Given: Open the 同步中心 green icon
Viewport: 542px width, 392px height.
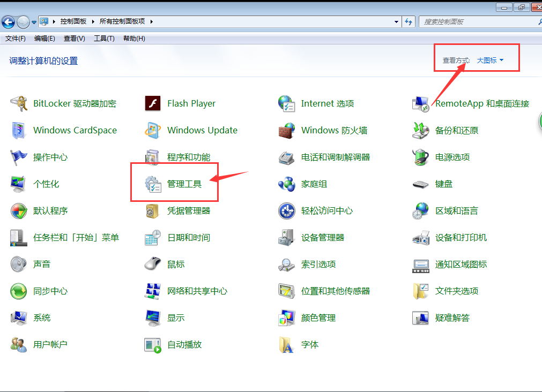Looking at the screenshot, I should coord(19,291).
